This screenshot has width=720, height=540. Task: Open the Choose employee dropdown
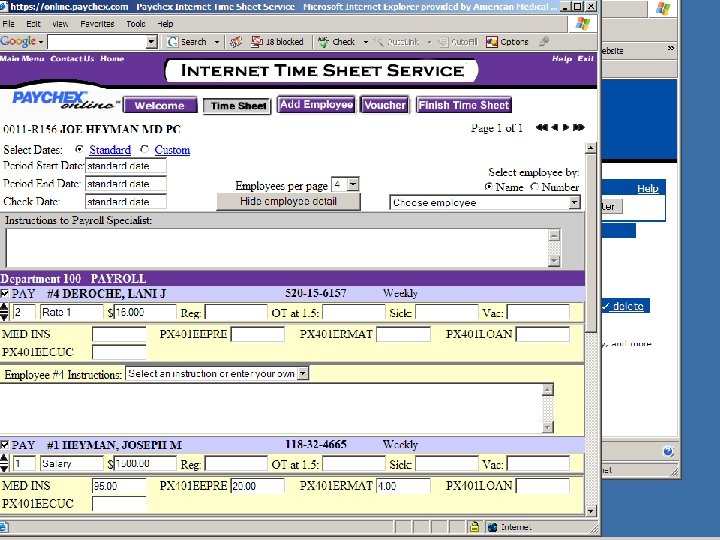574,202
